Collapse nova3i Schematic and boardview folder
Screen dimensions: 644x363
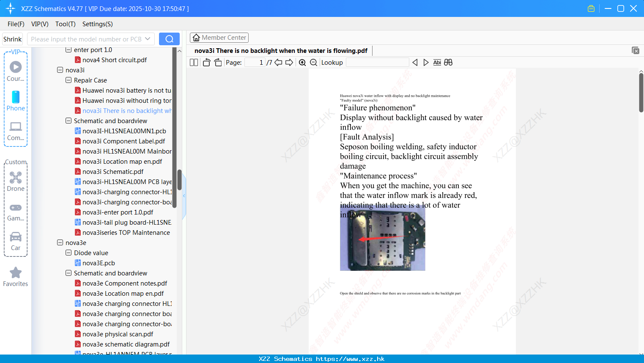69,121
